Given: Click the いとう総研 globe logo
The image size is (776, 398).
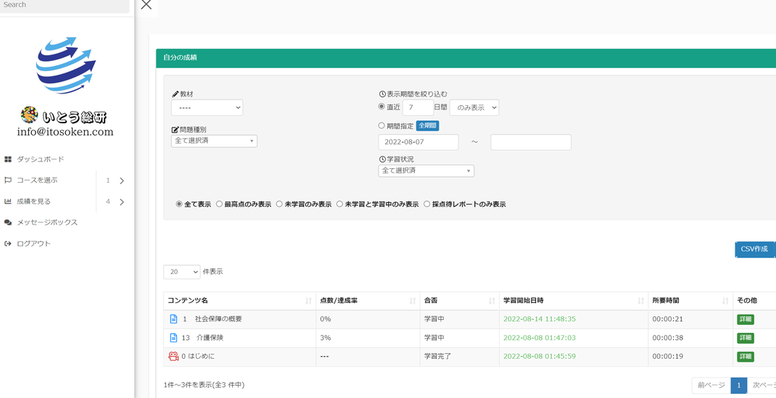Looking at the screenshot, I should coord(65,65).
